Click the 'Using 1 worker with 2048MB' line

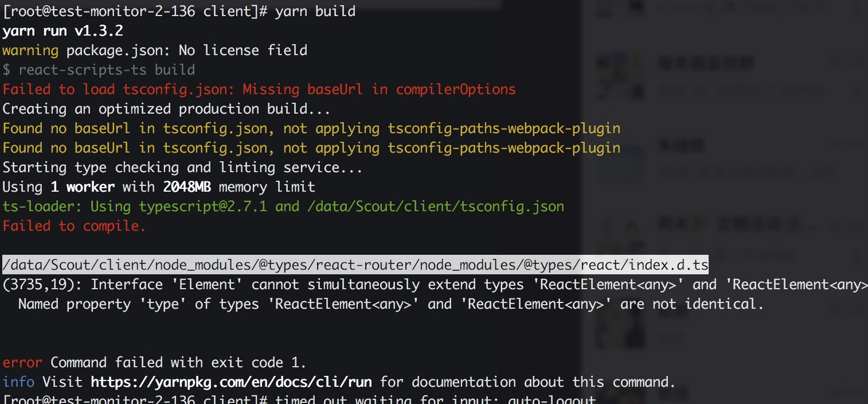tap(159, 187)
